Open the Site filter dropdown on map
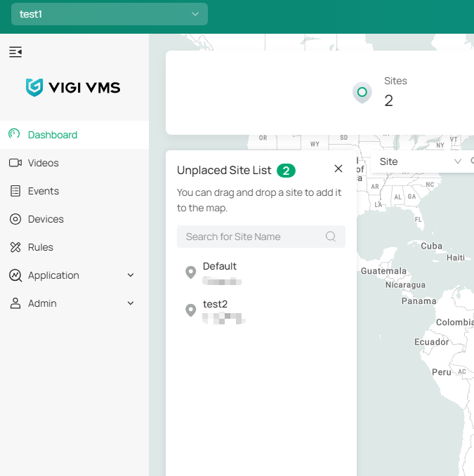474x476 pixels. pos(421,161)
